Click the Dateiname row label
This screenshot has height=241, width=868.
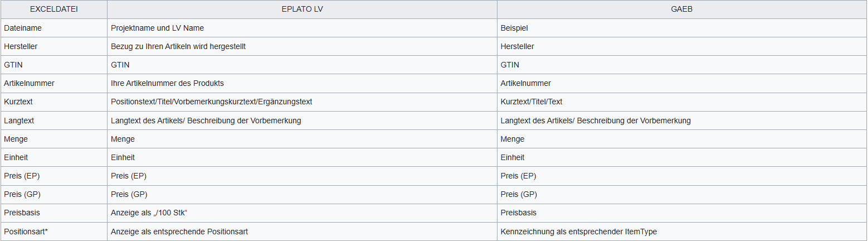coord(23,28)
